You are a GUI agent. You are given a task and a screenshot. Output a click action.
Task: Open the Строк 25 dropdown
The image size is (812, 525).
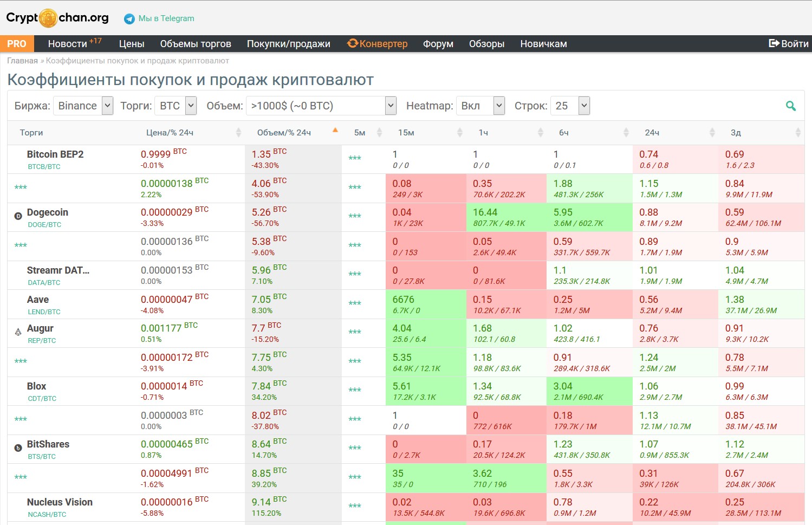point(570,106)
